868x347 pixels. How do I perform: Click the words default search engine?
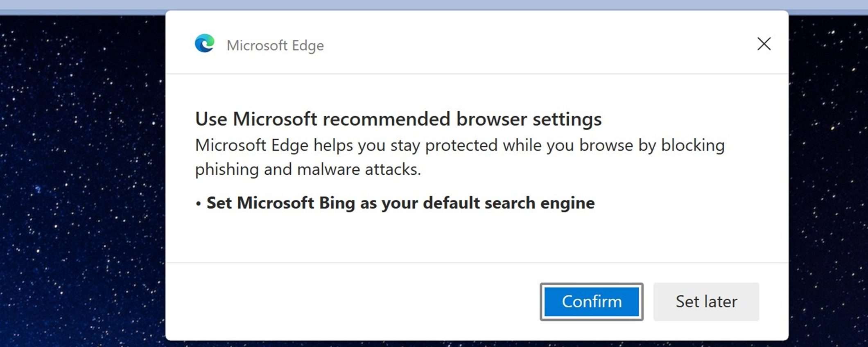(x=509, y=203)
